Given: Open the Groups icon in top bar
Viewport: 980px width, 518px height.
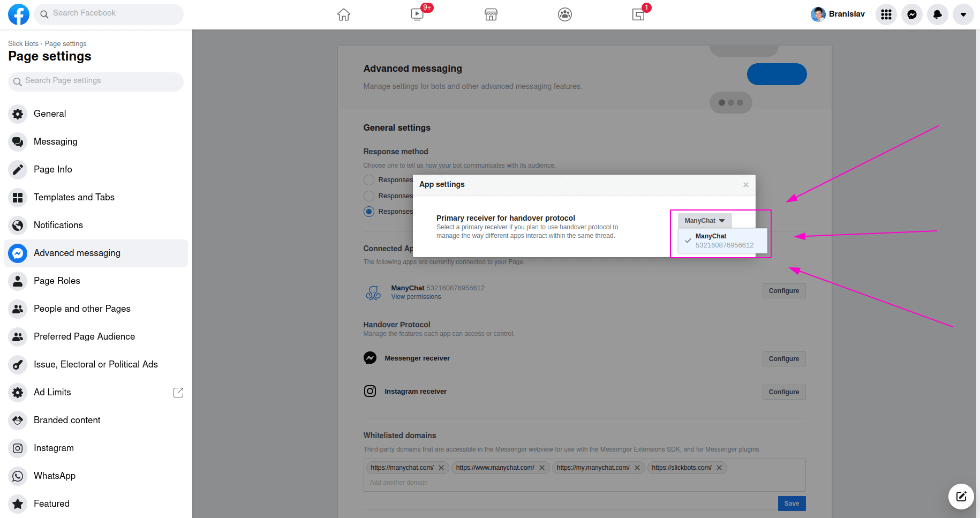Looking at the screenshot, I should pyautogui.click(x=565, y=14).
